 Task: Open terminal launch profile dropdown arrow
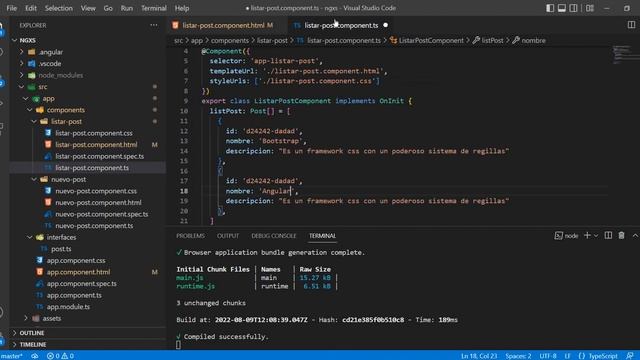tap(596, 236)
